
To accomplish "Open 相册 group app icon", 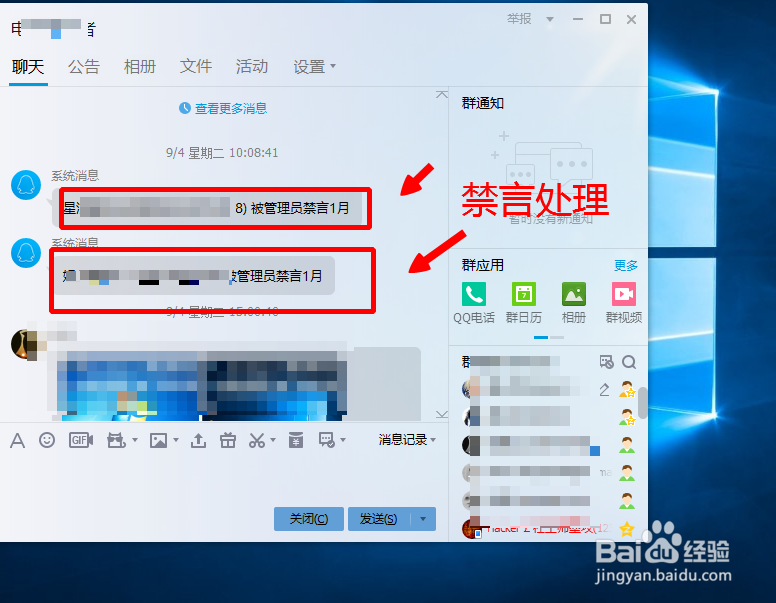I will tap(574, 295).
